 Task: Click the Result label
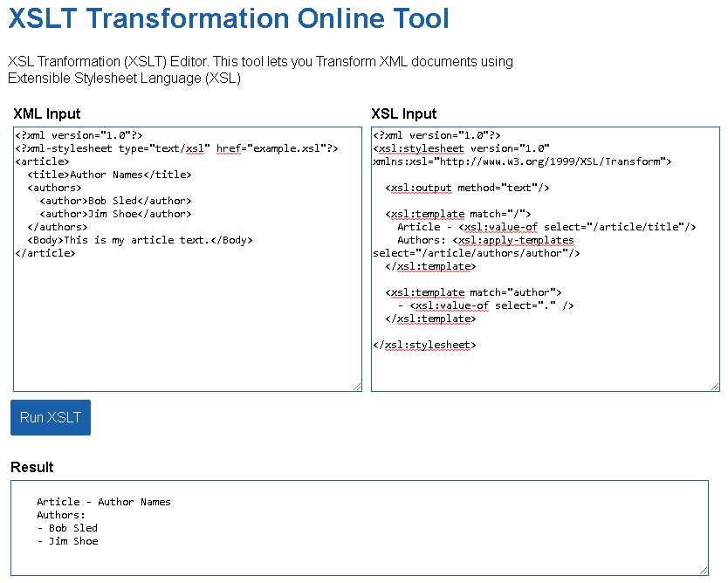click(32, 467)
